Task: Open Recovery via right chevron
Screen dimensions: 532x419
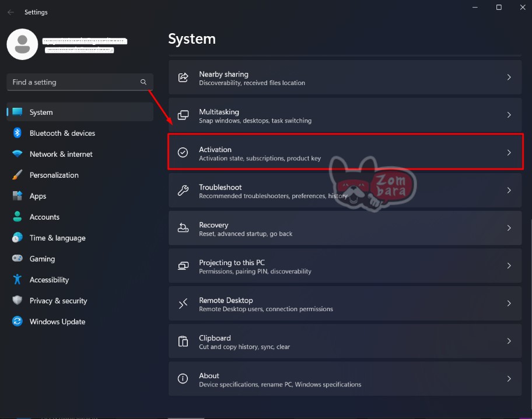Action: pyautogui.click(x=509, y=228)
